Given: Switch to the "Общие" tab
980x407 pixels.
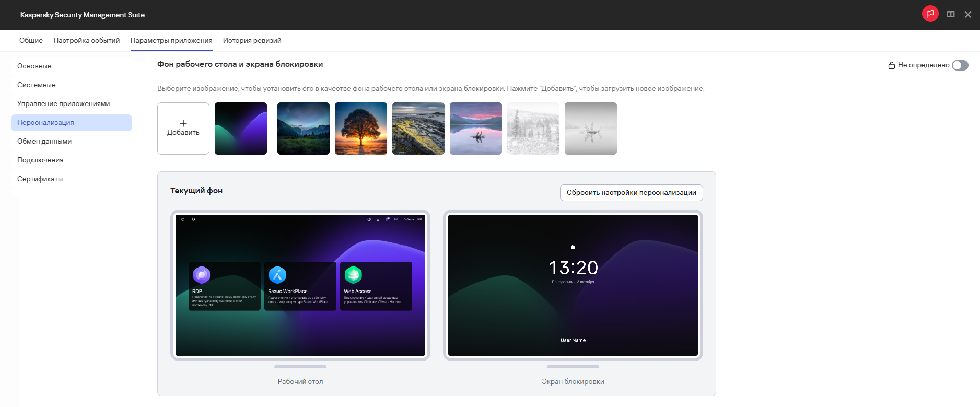Looking at the screenshot, I should [x=31, y=40].
